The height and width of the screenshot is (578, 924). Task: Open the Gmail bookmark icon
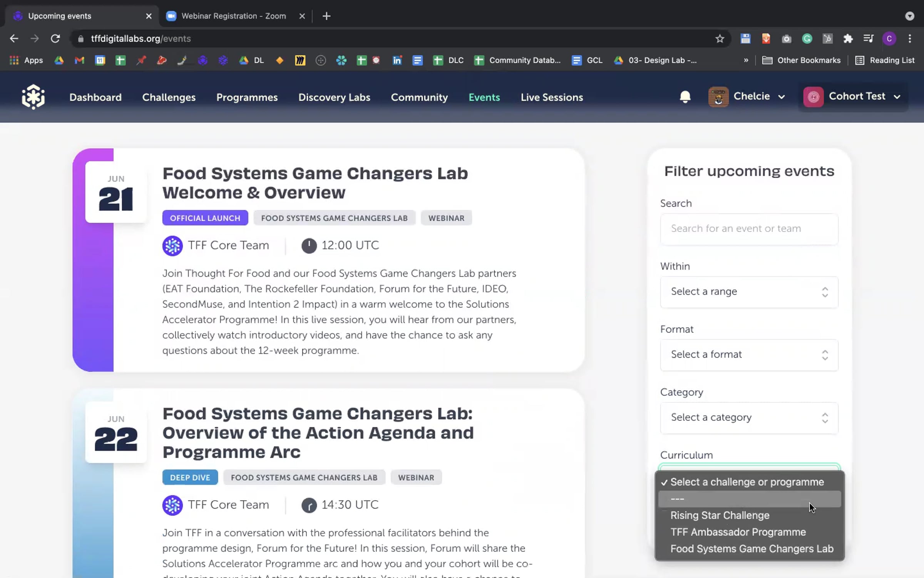click(79, 60)
